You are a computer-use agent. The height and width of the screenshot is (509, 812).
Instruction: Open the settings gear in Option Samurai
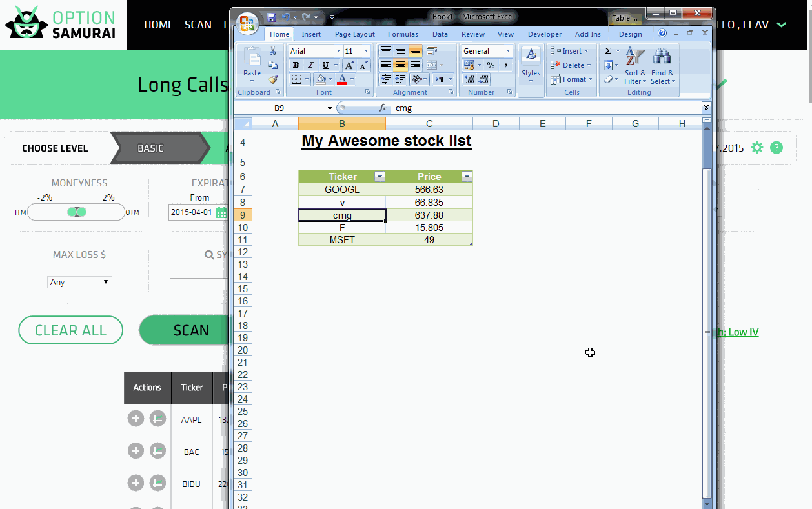[x=757, y=148]
